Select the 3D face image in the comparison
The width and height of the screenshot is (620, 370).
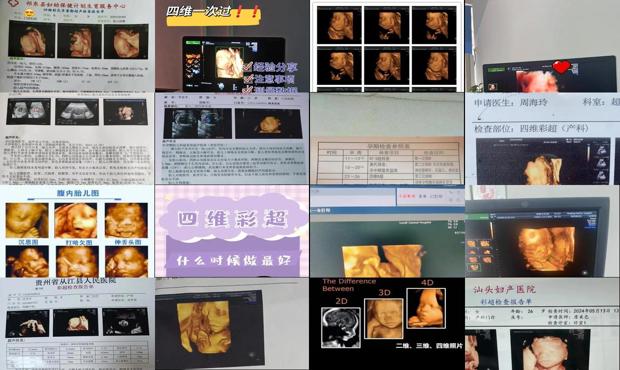(x=384, y=319)
